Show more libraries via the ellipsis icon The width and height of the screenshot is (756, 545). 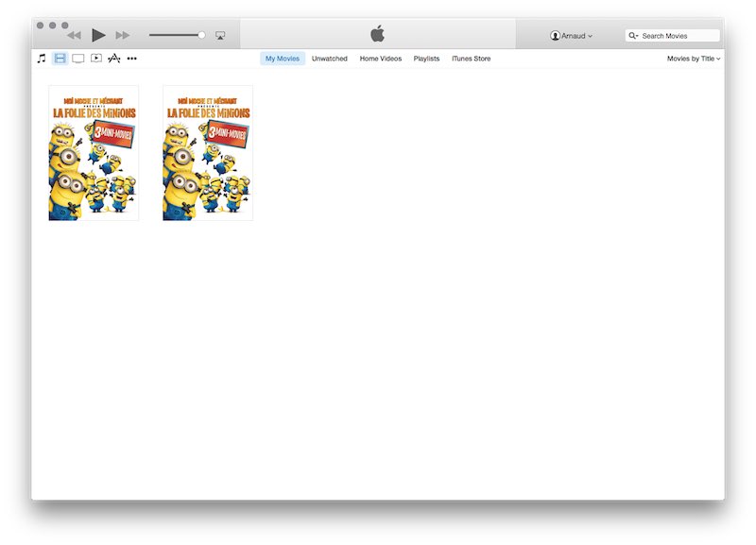pyautogui.click(x=131, y=59)
